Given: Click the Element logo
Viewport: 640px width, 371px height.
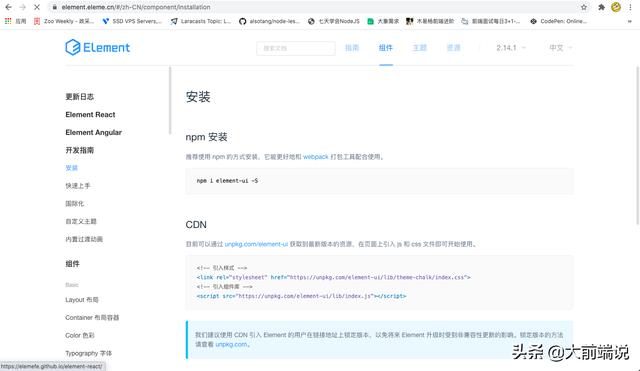Looking at the screenshot, I should [98, 47].
